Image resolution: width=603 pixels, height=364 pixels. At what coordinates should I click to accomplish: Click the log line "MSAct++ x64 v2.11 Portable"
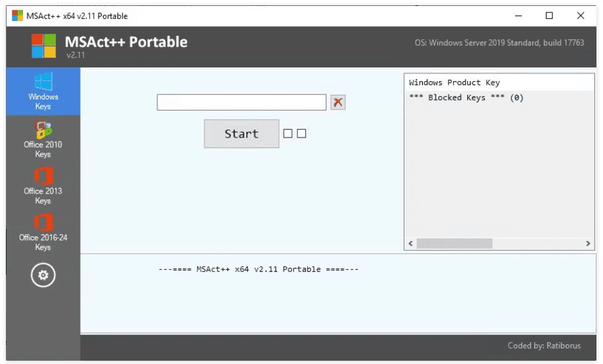pyautogui.click(x=258, y=269)
